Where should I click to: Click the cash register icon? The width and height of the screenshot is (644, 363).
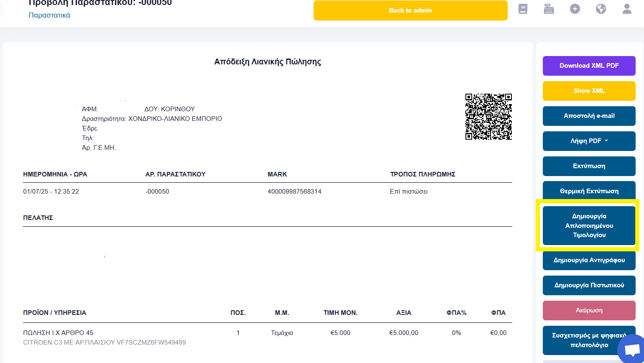click(x=549, y=9)
